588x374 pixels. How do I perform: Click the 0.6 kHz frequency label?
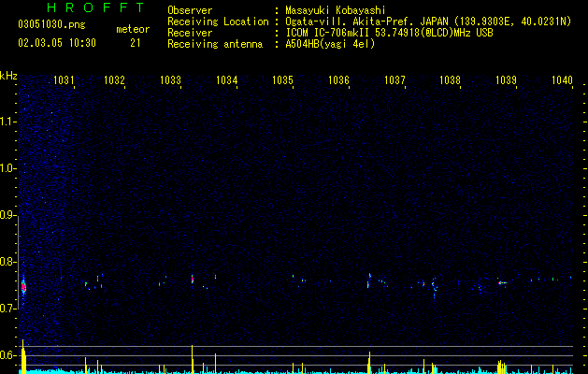pos(8,355)
